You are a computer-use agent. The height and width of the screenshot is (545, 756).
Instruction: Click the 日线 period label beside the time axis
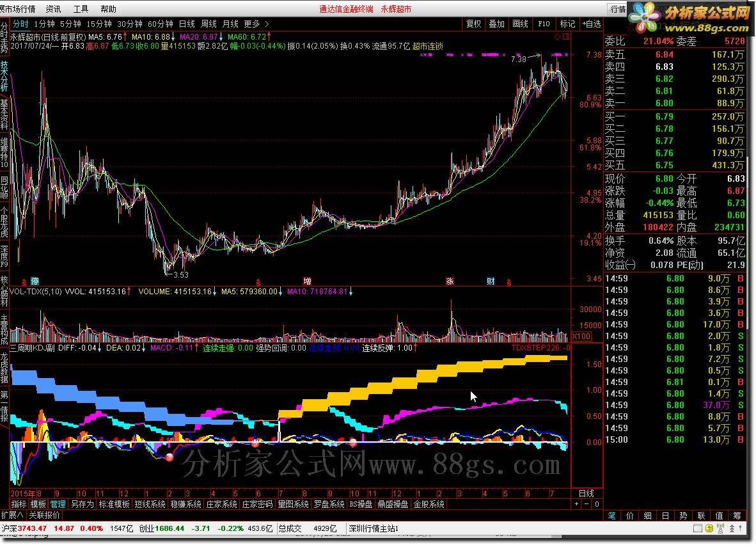(x=587, y=493)
